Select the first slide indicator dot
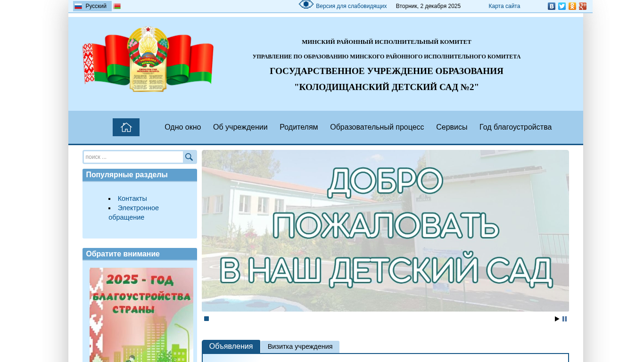This screenshot has width=644, height=362. (x=206, y=319)
